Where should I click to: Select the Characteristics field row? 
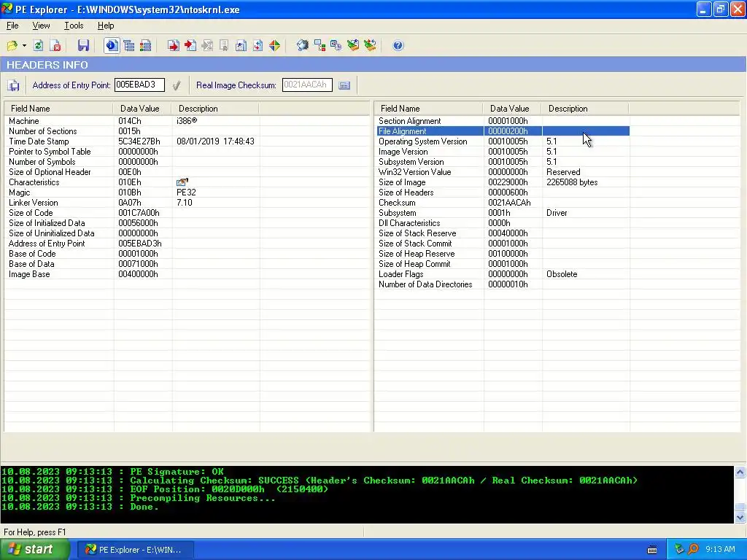[132, 182]
